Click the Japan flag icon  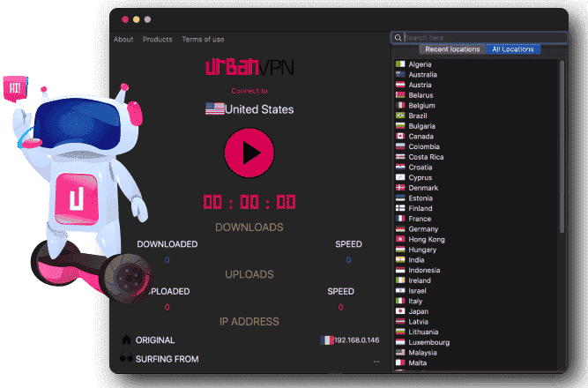pos(400,310)
